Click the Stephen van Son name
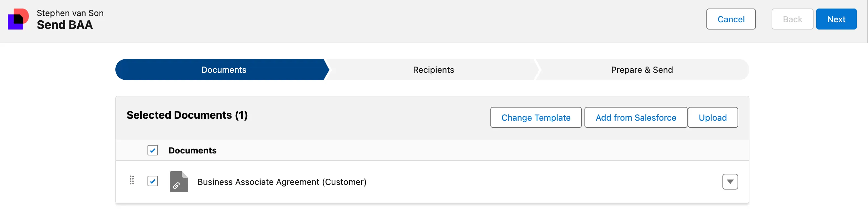Viewport: 868px width, 221px height. [70, 13]
